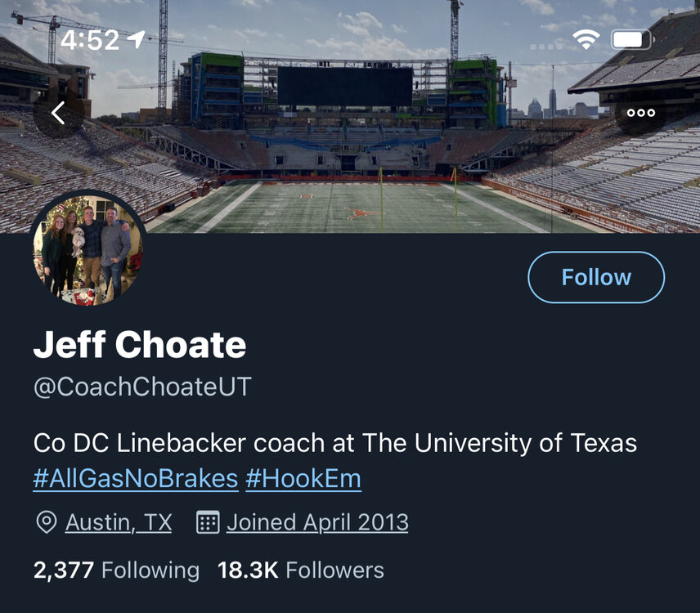Click the Joined April 2013 link

317,522
